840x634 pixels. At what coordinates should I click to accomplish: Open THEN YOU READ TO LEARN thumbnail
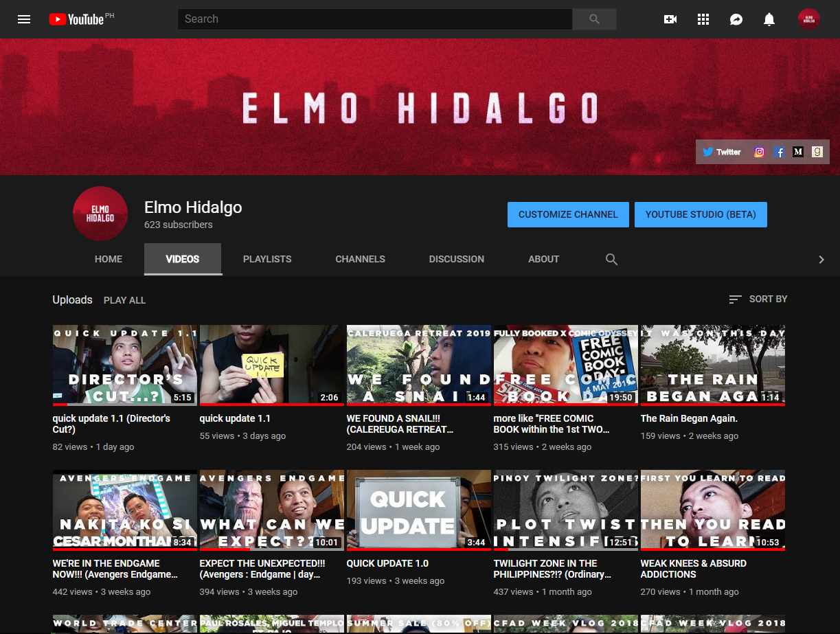click(713, 510)
